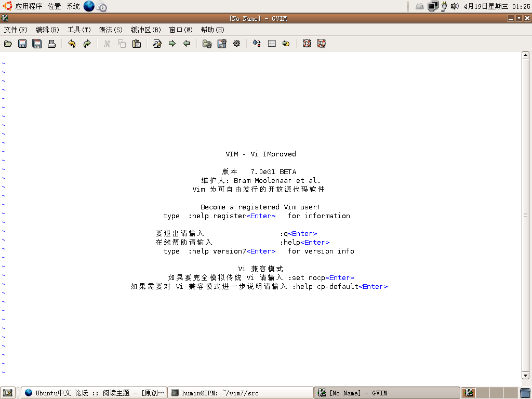Image resolution: width=532 pixels, height=399 pixels.
Task: Open the 窗口(W) menu
Action: point(181,30)
